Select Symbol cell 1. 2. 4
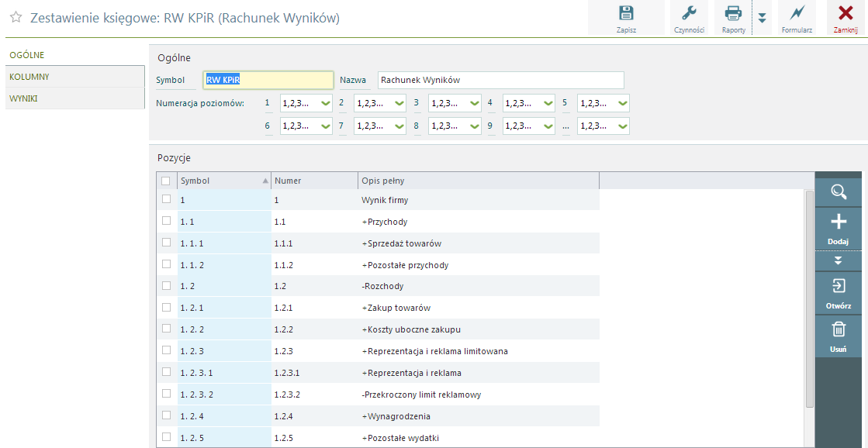 tap(224, 416)
